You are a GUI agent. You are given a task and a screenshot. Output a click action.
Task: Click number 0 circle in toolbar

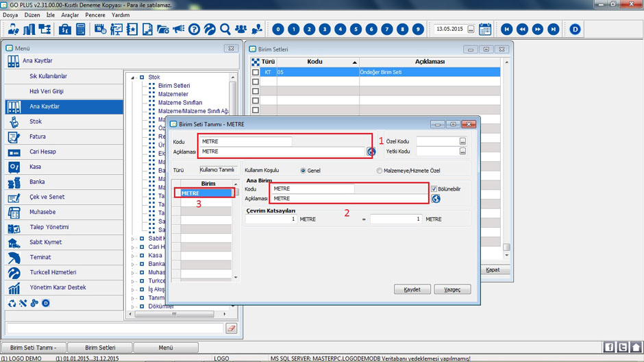coord(278,29)
